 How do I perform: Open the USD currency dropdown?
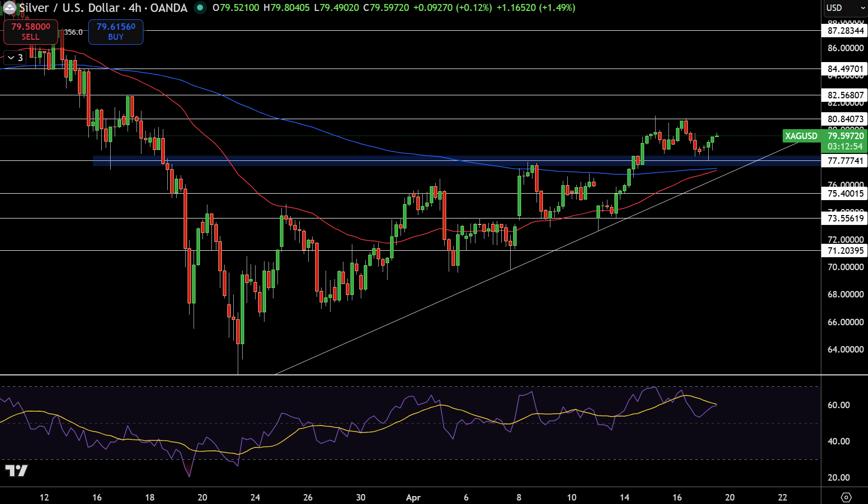(845, 8)
